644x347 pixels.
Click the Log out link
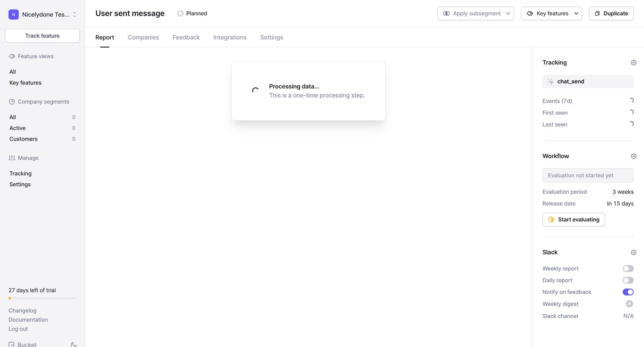[18, 329]
